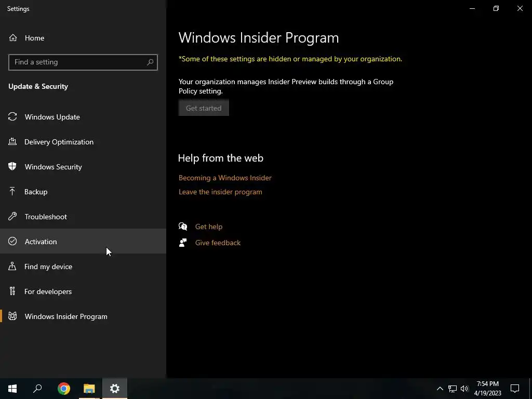532x399 pixels.
Task: Click the Activation checkmark circle icon
Action: click(12, 241)
